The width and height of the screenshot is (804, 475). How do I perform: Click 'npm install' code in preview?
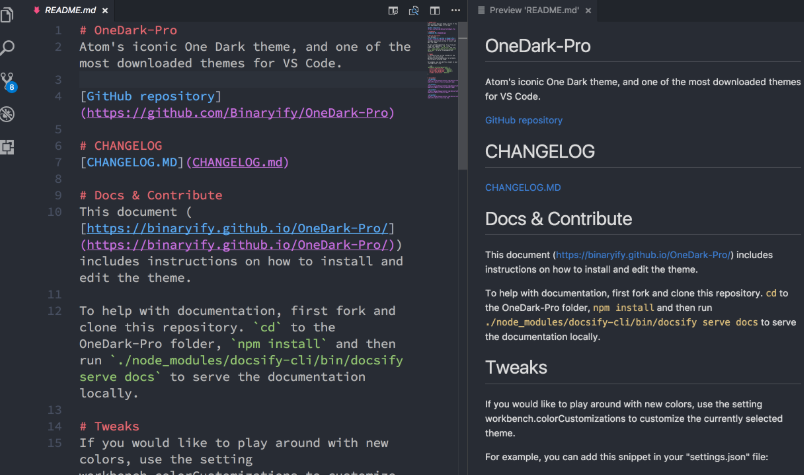[624, 308]
